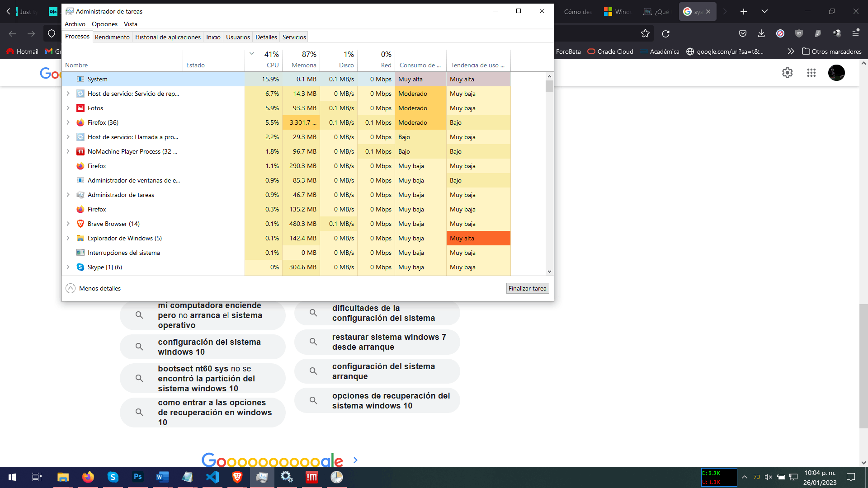
Task: Switch to the Rendimiento tab
Action: [x=112, y=37]
